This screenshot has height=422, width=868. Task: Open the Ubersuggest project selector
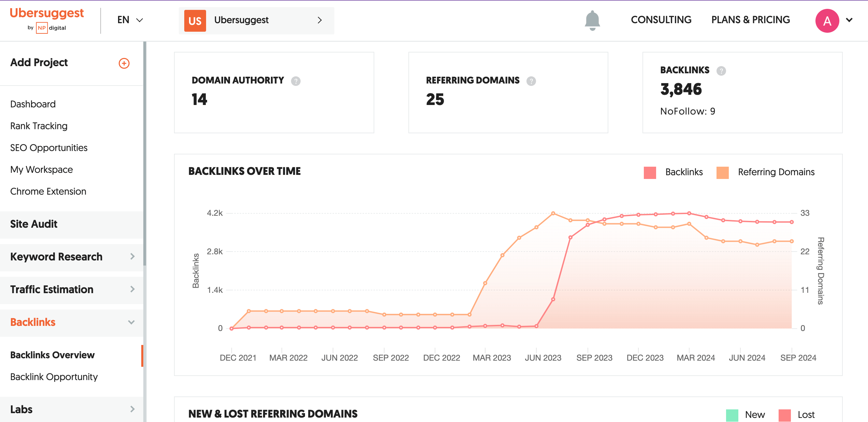click(x=257, y=20)
